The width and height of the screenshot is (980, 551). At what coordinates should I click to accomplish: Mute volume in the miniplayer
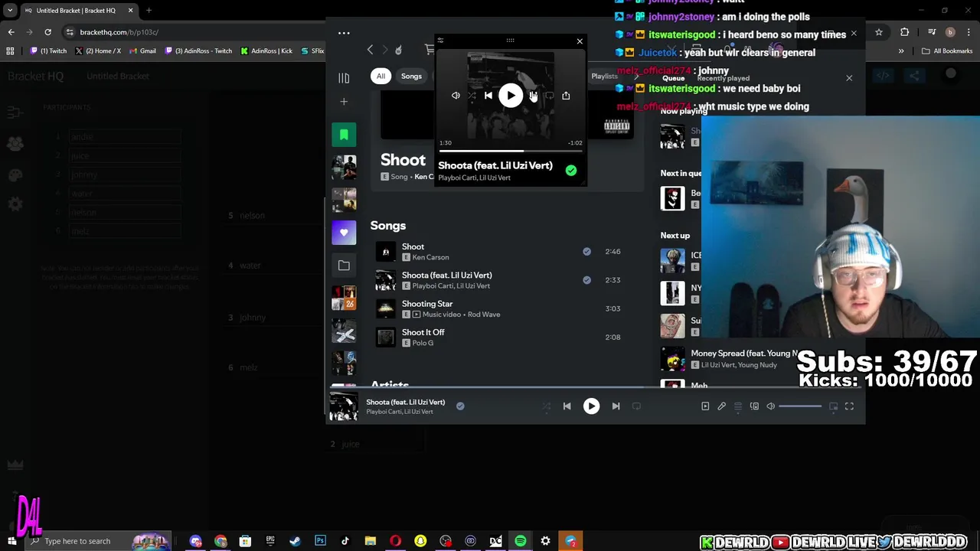click(456, 96)
